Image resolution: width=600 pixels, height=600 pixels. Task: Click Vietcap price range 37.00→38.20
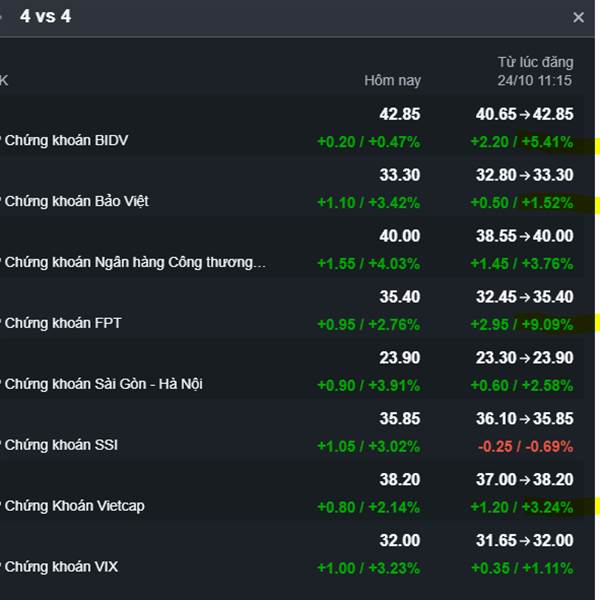coord(525,479)
